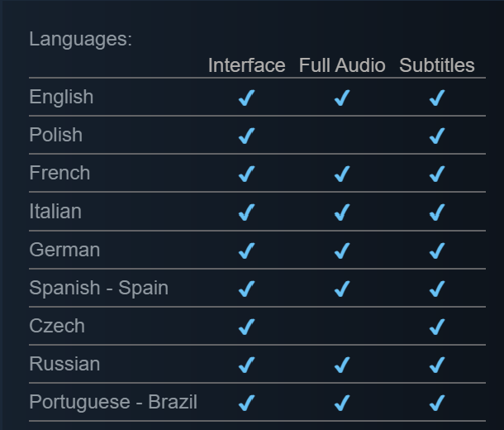Image resolution: width=504 pixels, height=430 pixels.
Task: Click the Polish Interface checkmark
Action: tap(246, 136)
